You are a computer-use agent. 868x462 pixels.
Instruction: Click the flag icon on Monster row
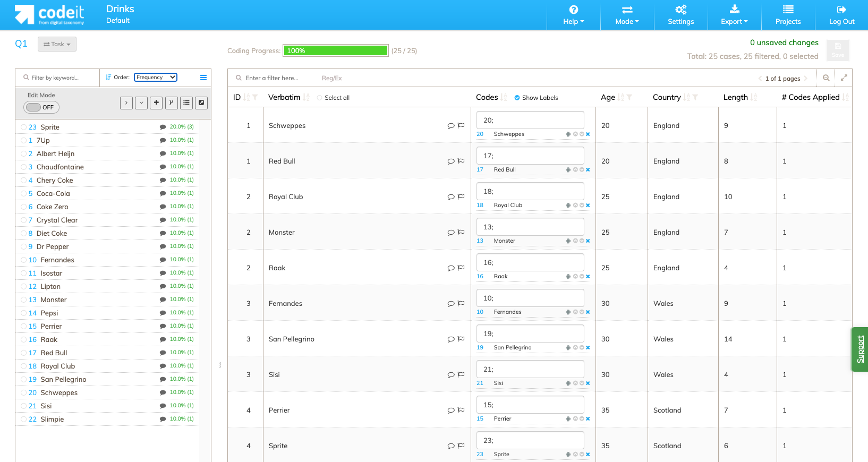point(461,233)
